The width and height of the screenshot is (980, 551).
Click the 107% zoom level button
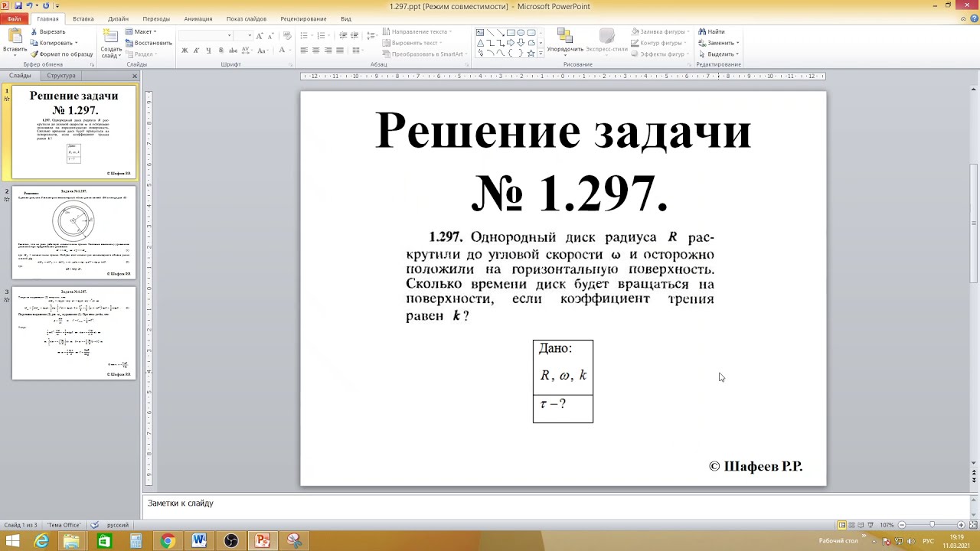tap(887, 525)
